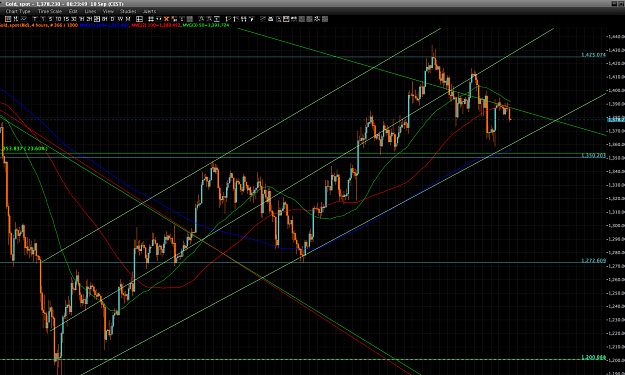Viewport: 625px width, 375px height.
Task: Set the 1H time scale
Action: point(81,19)
